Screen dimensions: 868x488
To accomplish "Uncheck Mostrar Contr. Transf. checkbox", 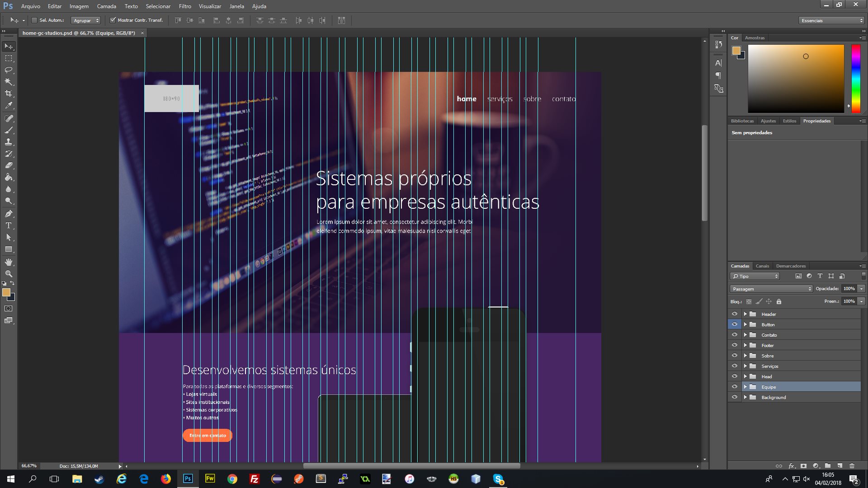I will pos(113,20).
